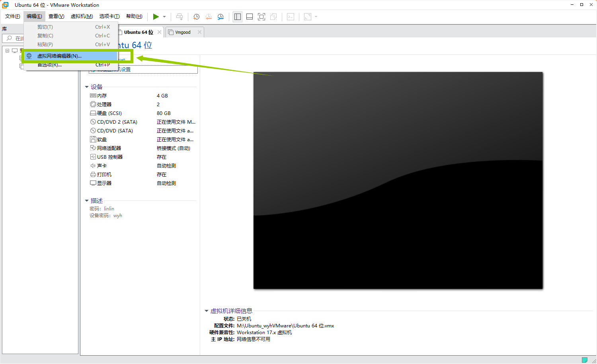597x364 pixels.
Task: Click the greyed 粘贴(P) menu entry
Action: (71, 45)
